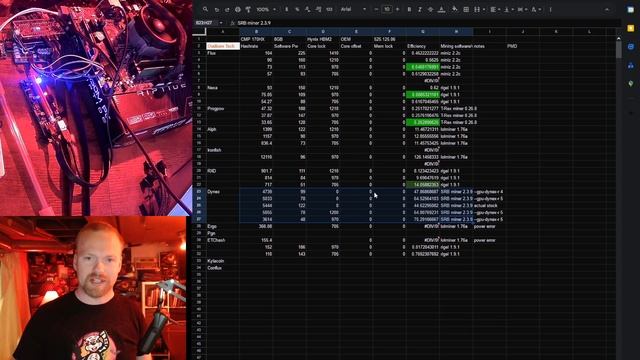Open the Arial font dropdown
The width and height of the screenshot is (640, 360).
353,9
